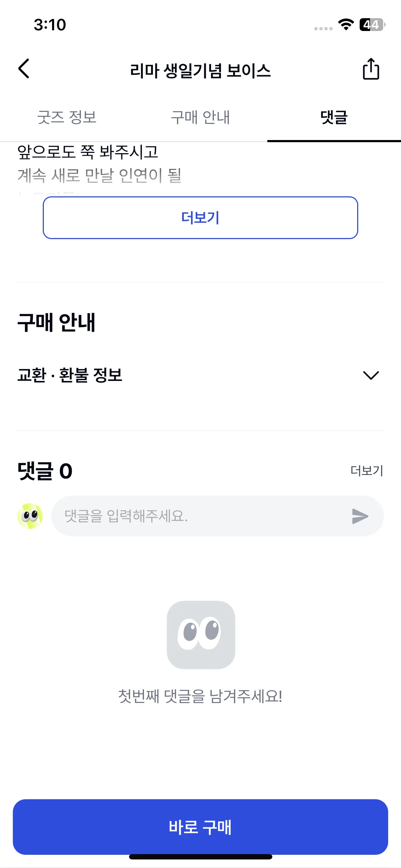401x868 pixels.
Task: Tap the 리마 생일기념 보이스 title
Action: [x=200, y=71]
